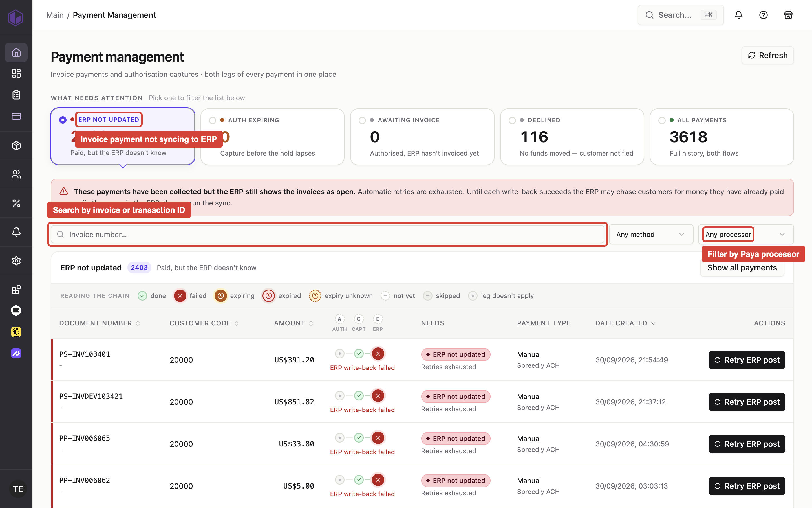
Task: Open the add-widgets integrations sidebar icon
Action: [x=16, y=289]
